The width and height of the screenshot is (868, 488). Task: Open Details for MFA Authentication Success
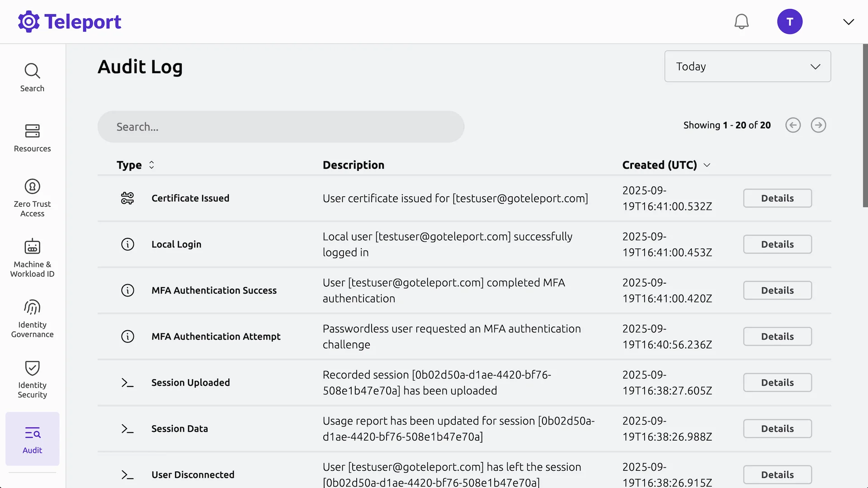click(778, 290)
